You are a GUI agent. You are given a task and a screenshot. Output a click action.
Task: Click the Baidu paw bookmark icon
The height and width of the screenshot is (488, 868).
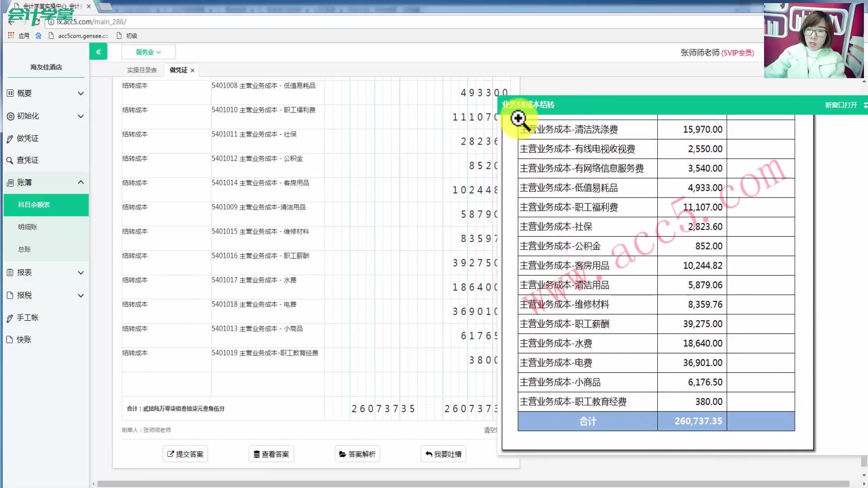(38, 36)
